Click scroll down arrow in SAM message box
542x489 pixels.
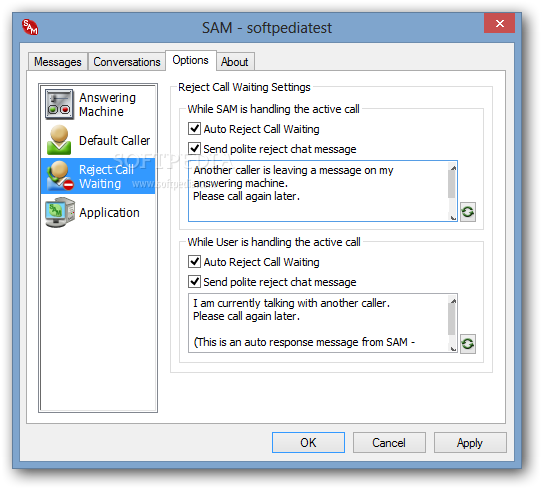(x=453, y=217)
